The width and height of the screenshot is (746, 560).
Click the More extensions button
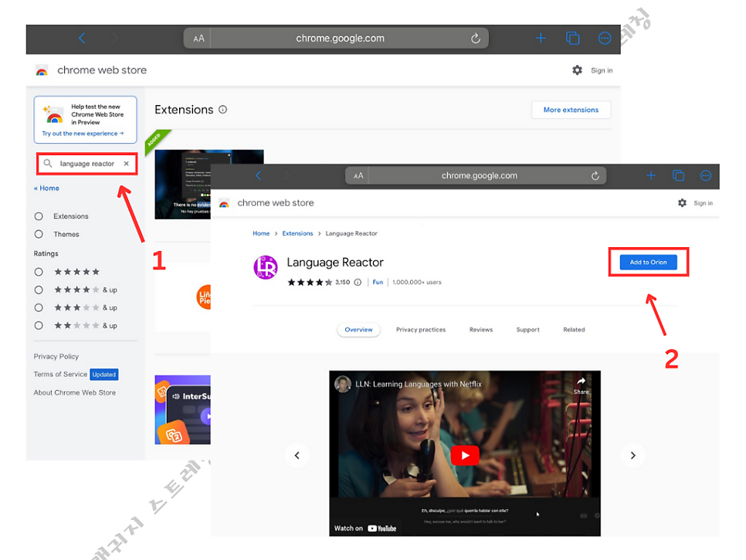571,110
